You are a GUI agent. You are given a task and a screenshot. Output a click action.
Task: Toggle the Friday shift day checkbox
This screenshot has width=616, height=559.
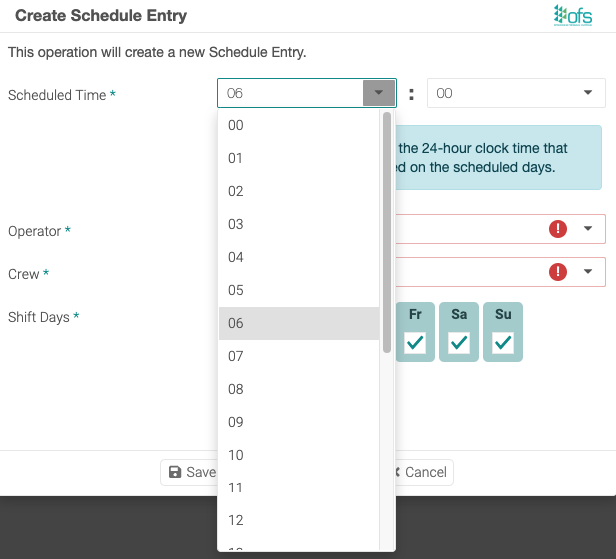tap(415, 343)
